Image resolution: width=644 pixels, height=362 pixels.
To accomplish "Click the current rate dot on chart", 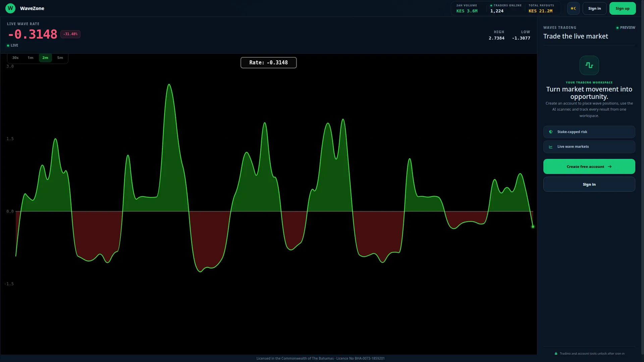I will (533, 227).
